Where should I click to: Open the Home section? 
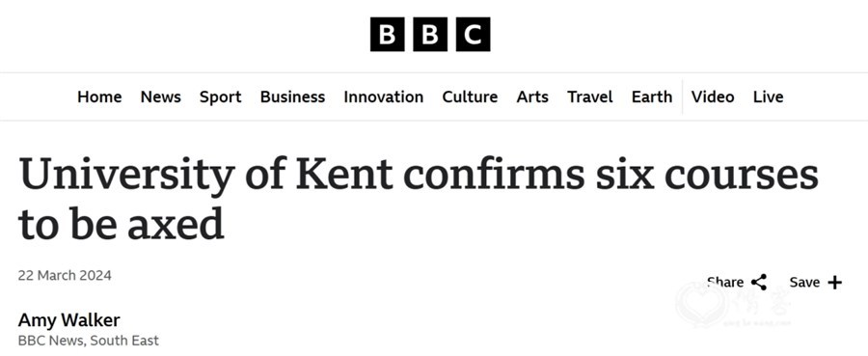pos(99,96)
